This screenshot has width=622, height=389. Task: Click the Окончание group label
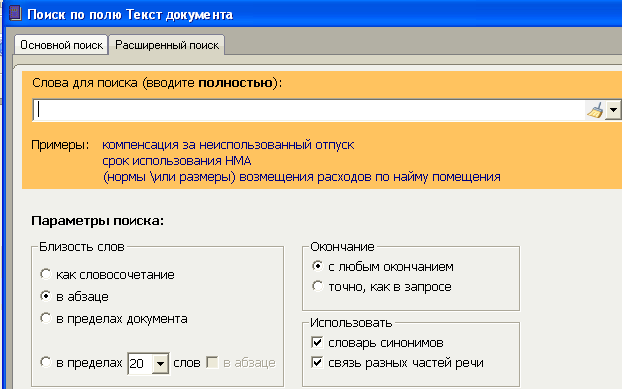(342, 247)
